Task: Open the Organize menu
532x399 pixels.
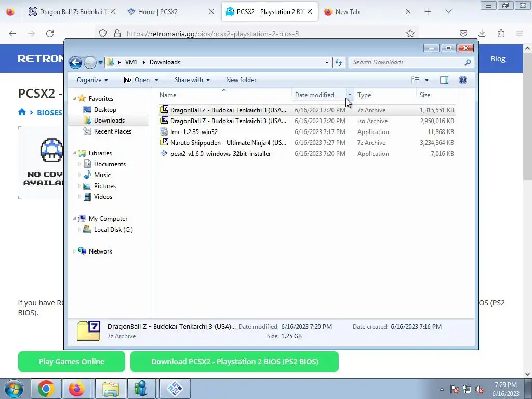Action: pyautogui.click(x=92, y=80)
